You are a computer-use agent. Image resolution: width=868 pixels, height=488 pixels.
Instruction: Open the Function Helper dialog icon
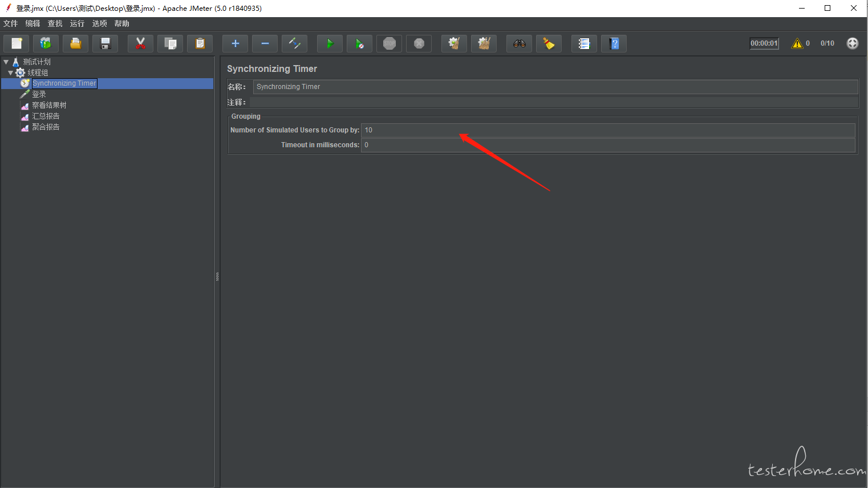[584, 43]
